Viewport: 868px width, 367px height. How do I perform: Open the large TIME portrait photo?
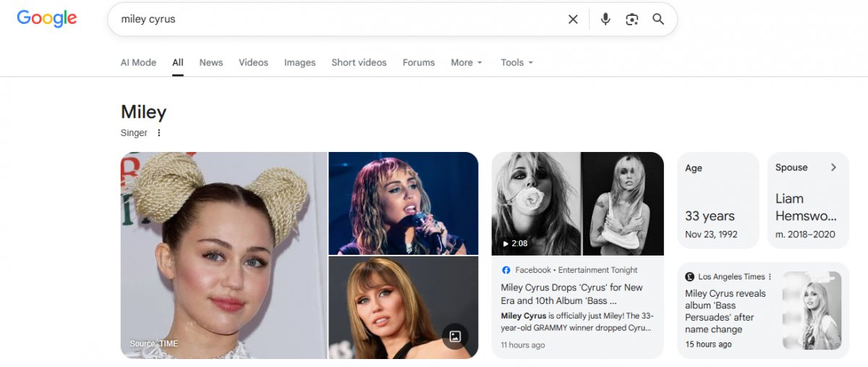click(x=224, y=256)
